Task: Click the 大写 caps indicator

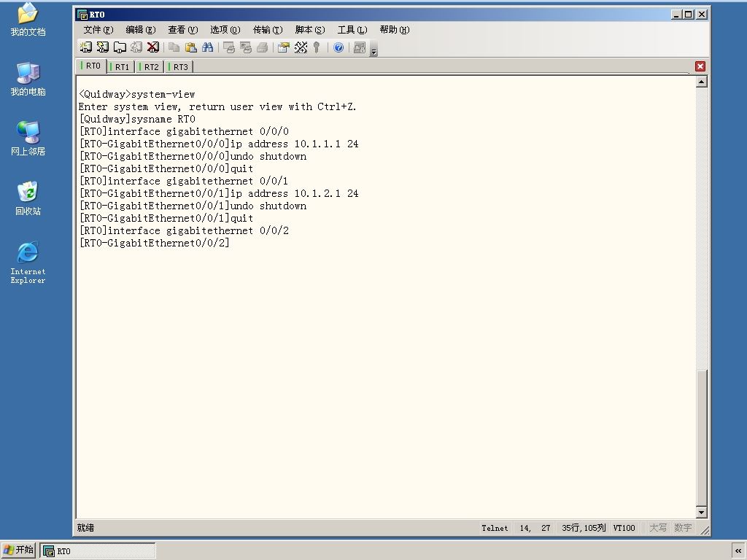Action: tap(657, 528)
